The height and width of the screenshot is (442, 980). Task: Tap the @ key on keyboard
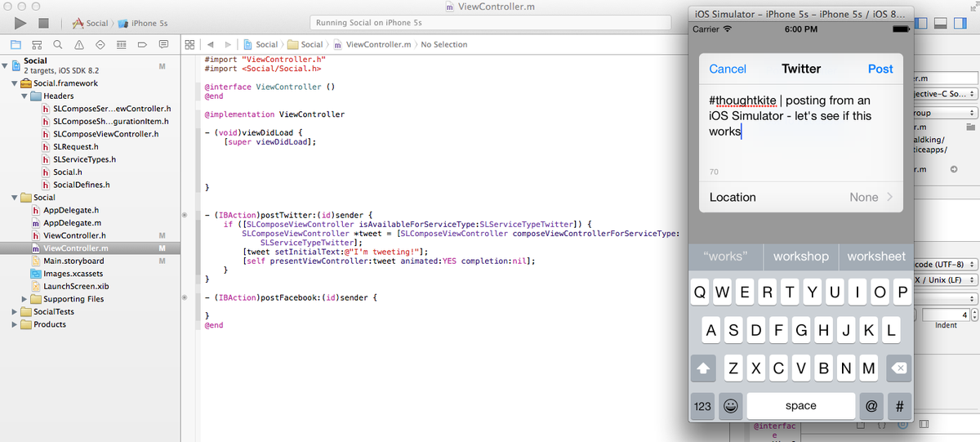(x=871, y=405)
